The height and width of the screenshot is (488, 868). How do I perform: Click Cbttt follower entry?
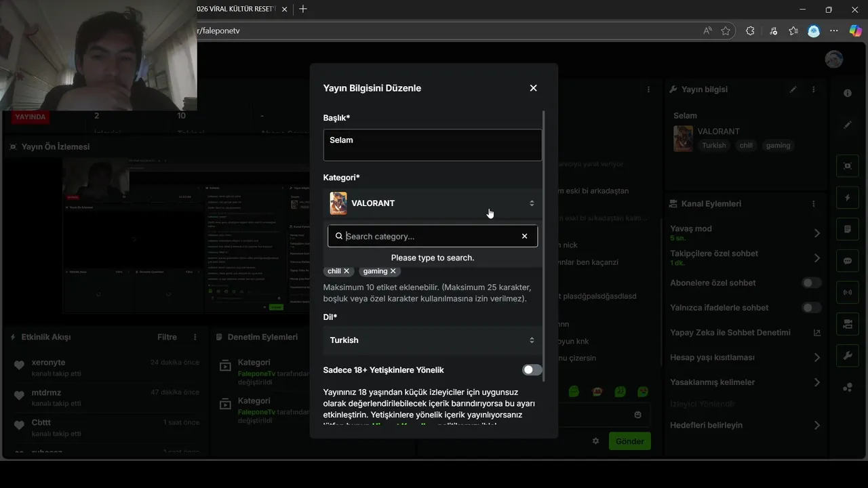(106, 428)
